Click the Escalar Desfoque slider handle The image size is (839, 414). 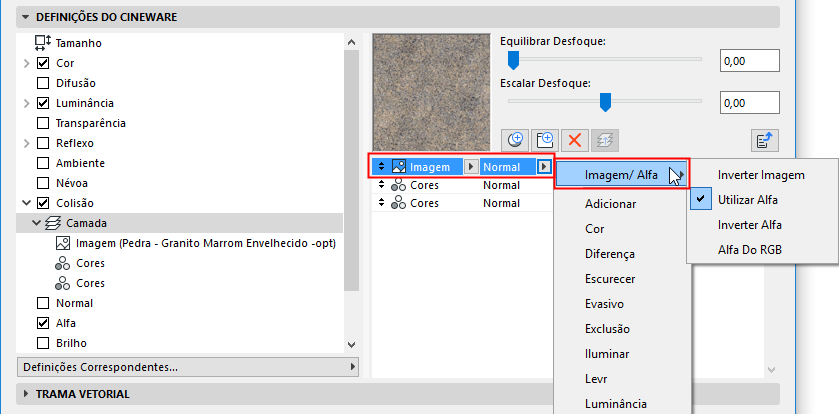[x=605, y=102]
